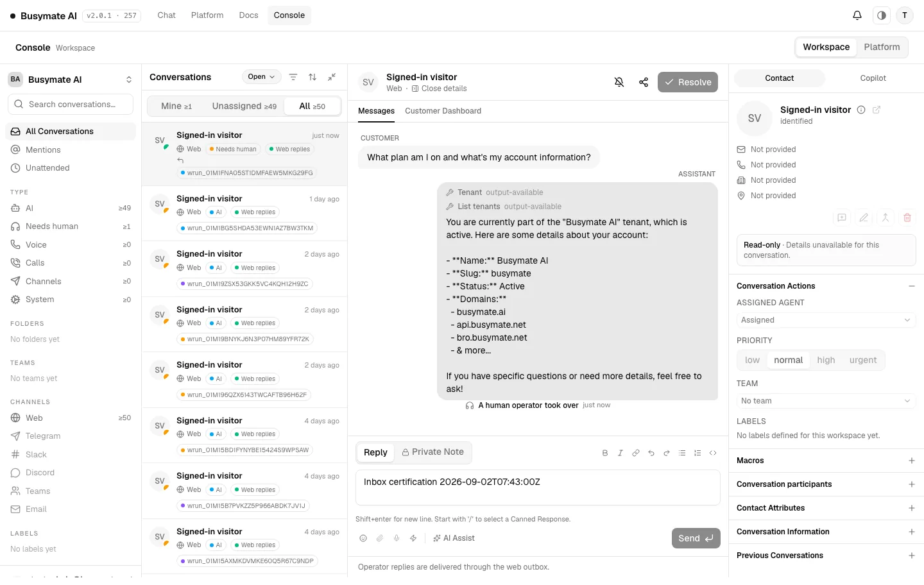Viewport: 924px width, 585px height.
Task: Open the Customer Dashboard tab
Action: tap(443, 111)
